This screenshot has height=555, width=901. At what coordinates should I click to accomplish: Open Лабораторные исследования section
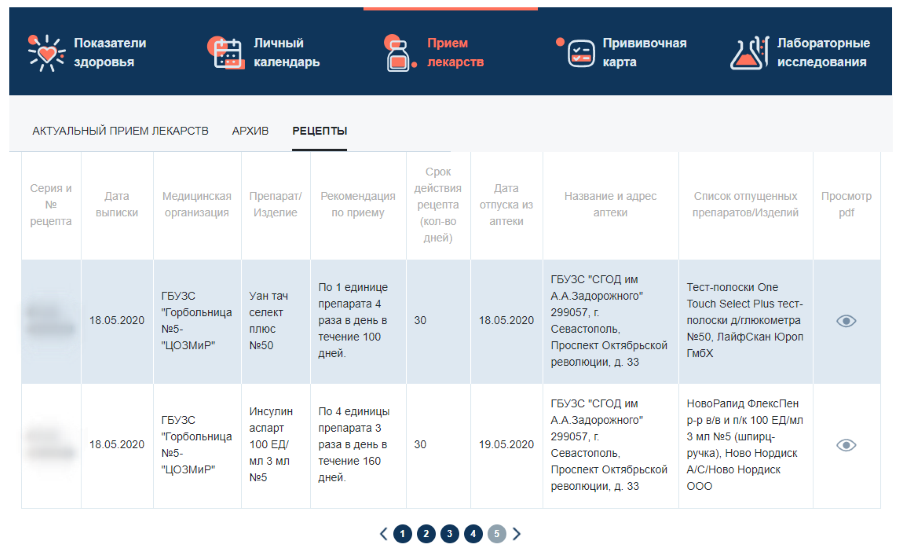(823, 53)
